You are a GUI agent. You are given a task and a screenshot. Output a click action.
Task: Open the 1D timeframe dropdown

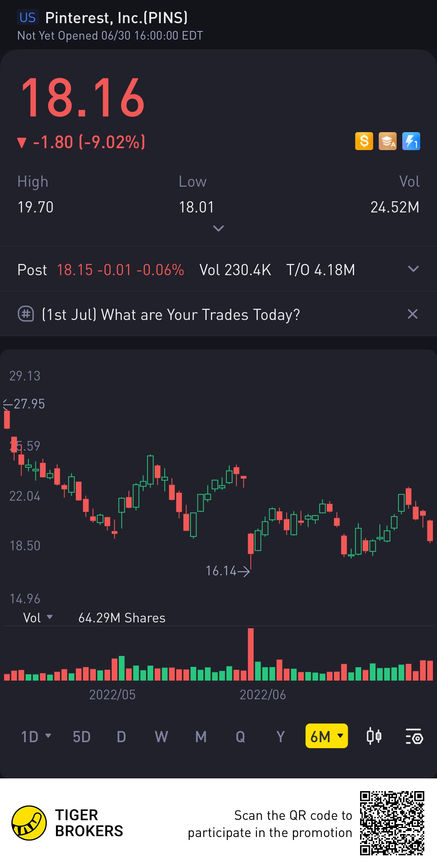click(x=35, y=736)
